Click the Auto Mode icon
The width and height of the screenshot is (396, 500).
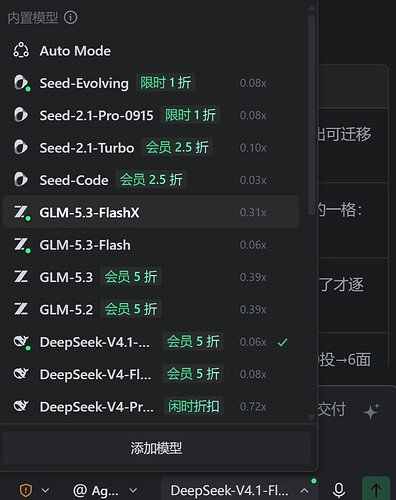coord(21,51)
